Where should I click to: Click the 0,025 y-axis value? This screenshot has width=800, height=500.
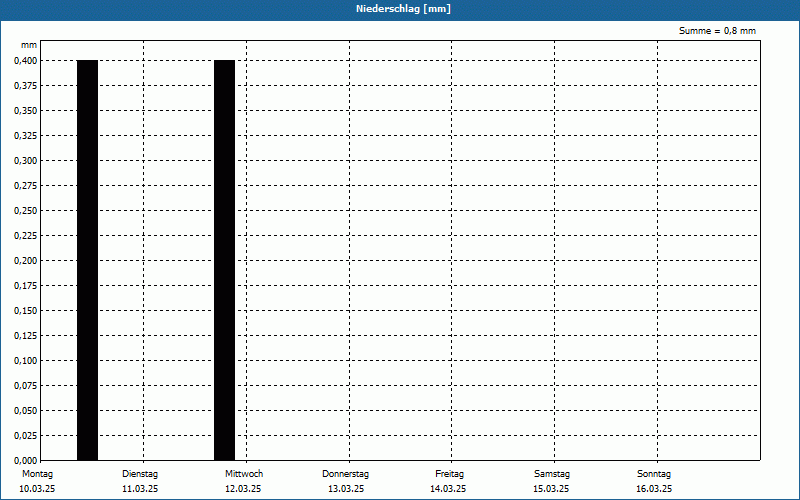point(26,436)
